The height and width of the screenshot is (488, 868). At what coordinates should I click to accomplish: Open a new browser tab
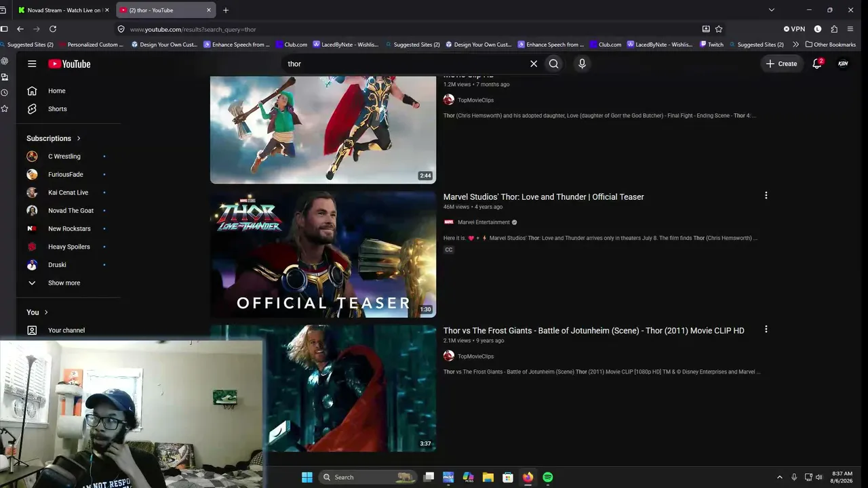tap(226, 10)
